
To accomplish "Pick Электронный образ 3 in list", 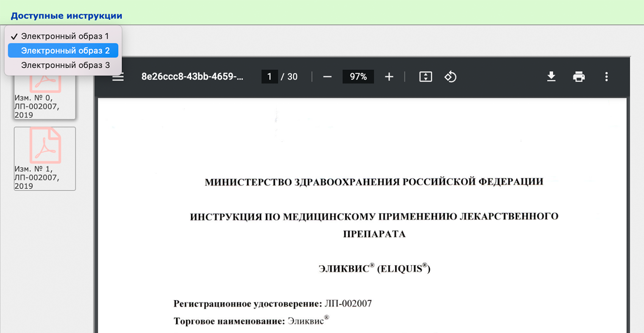I will (x=63, y=65).
